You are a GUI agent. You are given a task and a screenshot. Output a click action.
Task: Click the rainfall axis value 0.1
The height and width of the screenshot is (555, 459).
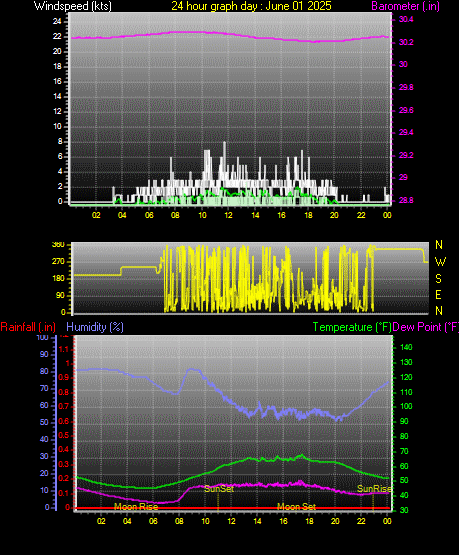(64, 493)
